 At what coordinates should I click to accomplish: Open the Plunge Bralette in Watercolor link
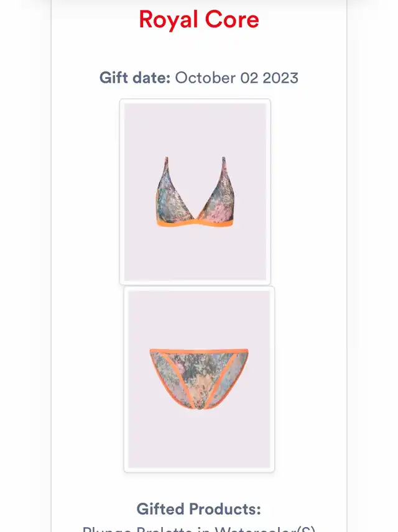click(198, 529)
